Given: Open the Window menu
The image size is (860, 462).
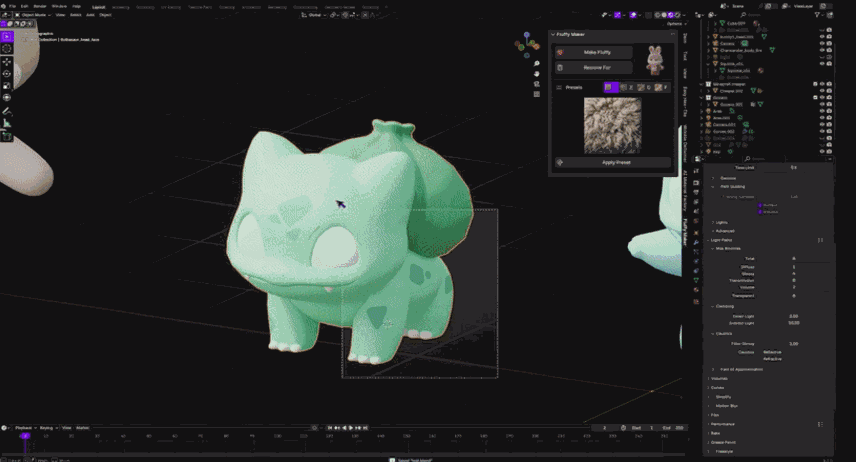Looking at the screenshot, I should 59,6.
